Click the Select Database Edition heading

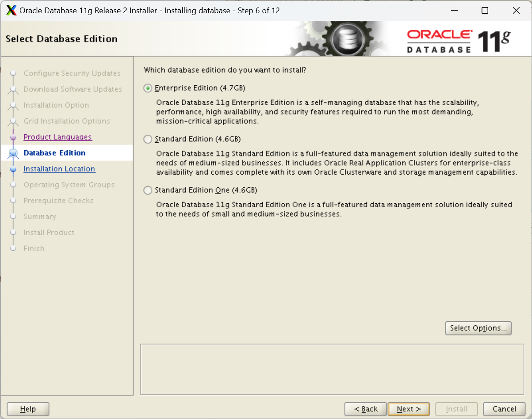(61, 39)
